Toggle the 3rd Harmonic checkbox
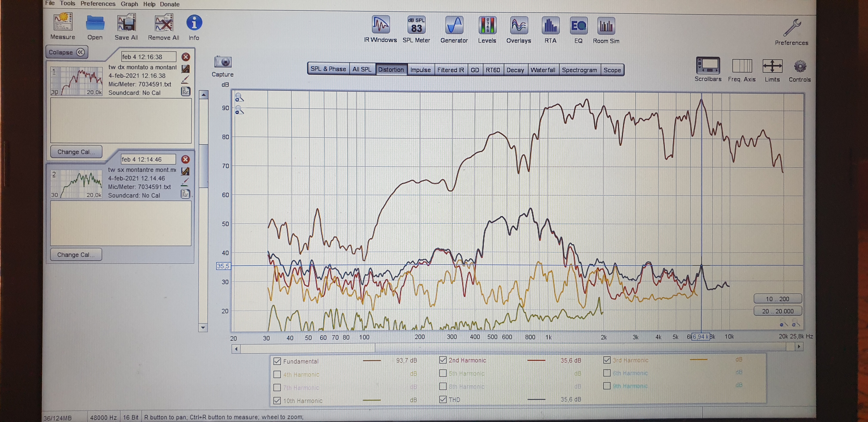This screenshot has height=422, width=868. (x=607, y=360)
